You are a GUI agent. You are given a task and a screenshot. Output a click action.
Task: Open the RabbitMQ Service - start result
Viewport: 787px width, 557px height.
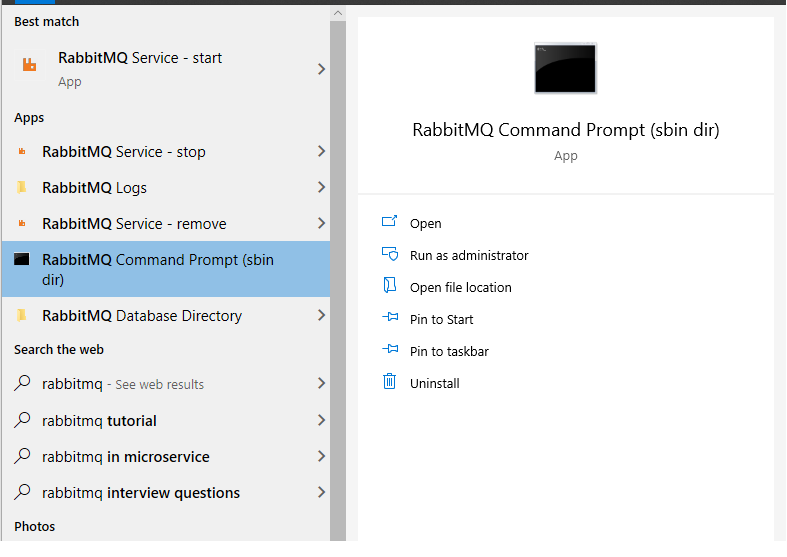click(x=166, y=68)
